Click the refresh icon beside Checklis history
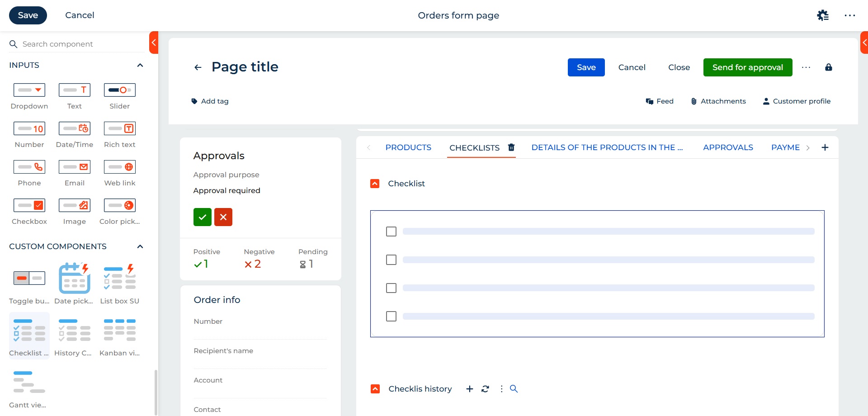This screenshot has width=868, height=416. [x=485, y=389]
